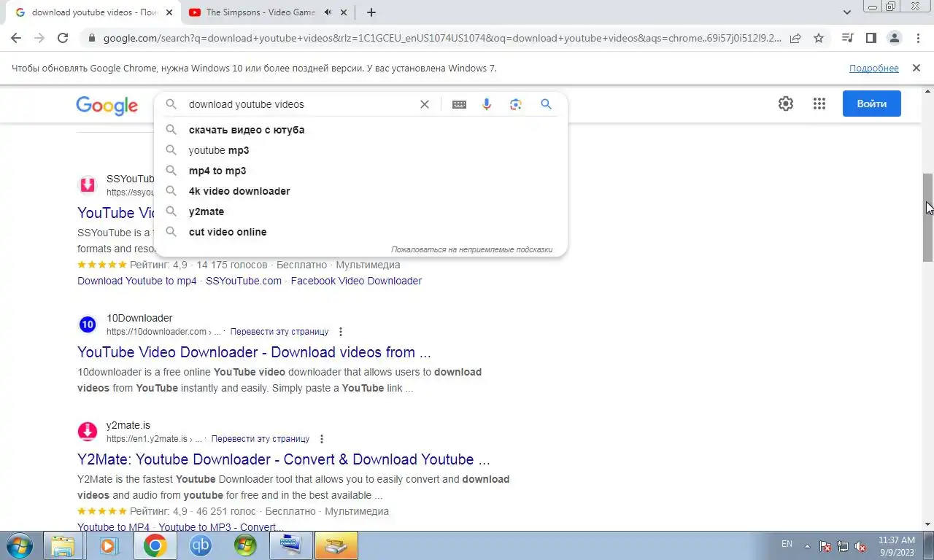Open the muted volume icon in tray
934x560 pixels.
tap(860, 546)
